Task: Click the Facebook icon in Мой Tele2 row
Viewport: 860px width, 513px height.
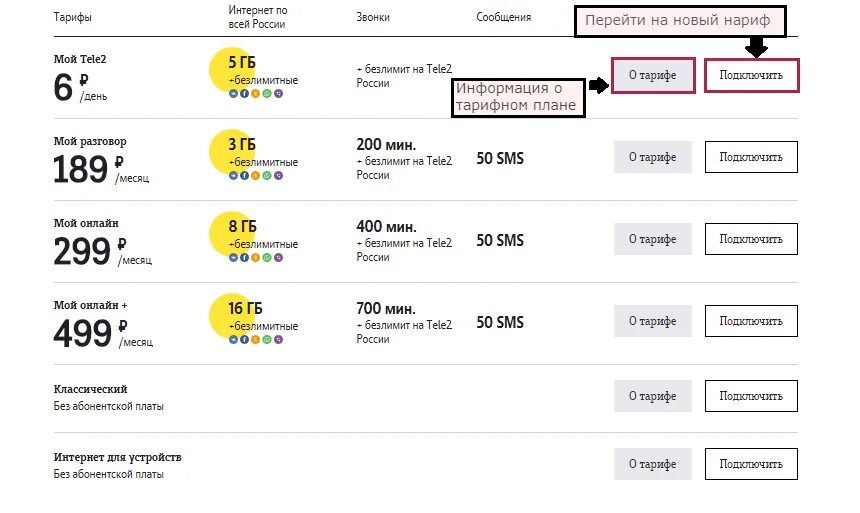Action: coord(245,94)
